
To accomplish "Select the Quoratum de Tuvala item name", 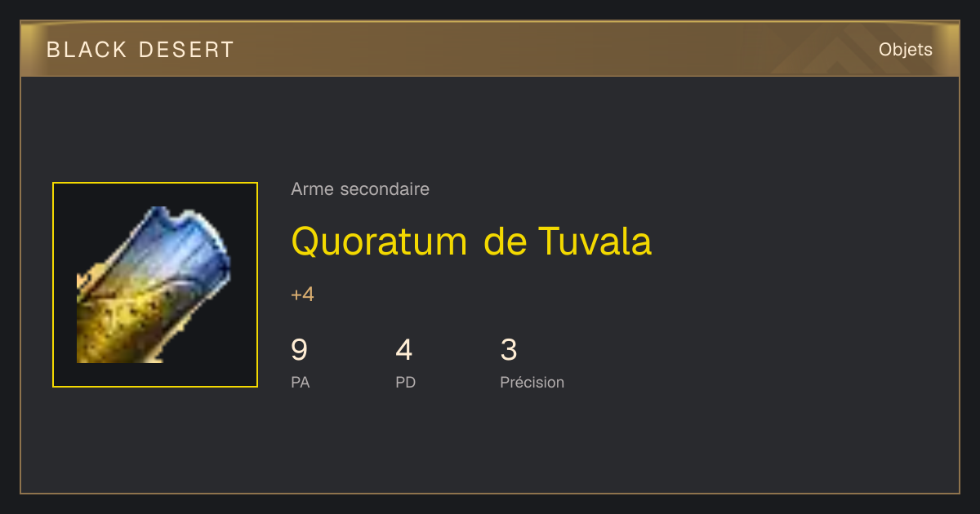I will 471,241.
